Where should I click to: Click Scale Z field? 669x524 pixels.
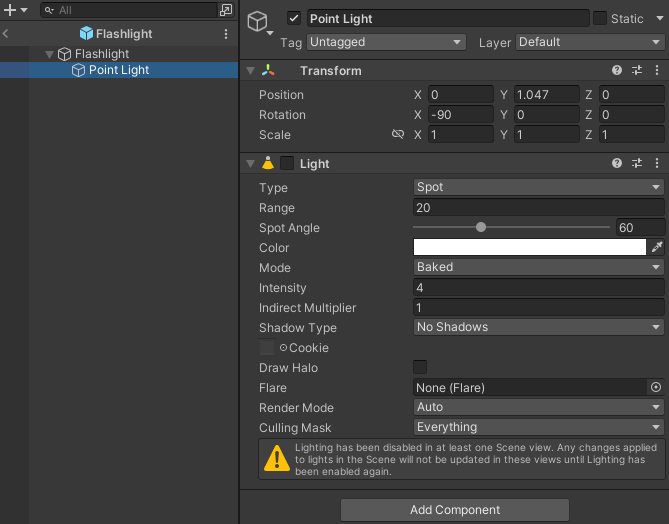(631, 134)
